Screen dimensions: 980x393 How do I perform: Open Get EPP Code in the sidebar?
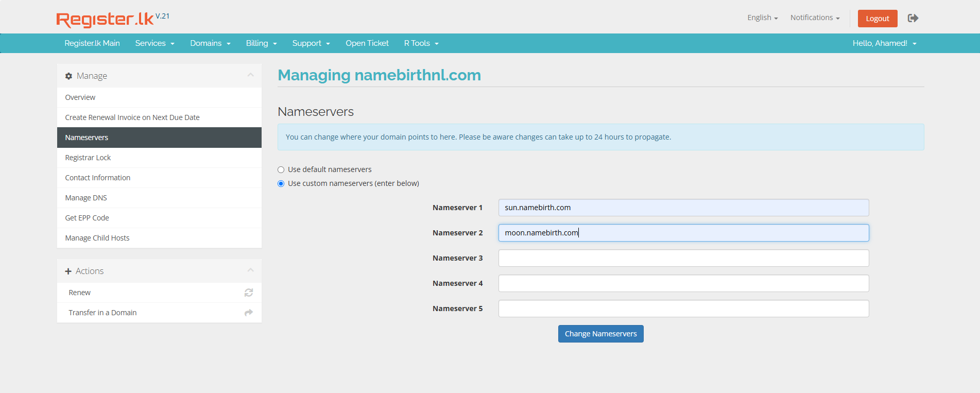click(159, 218)
